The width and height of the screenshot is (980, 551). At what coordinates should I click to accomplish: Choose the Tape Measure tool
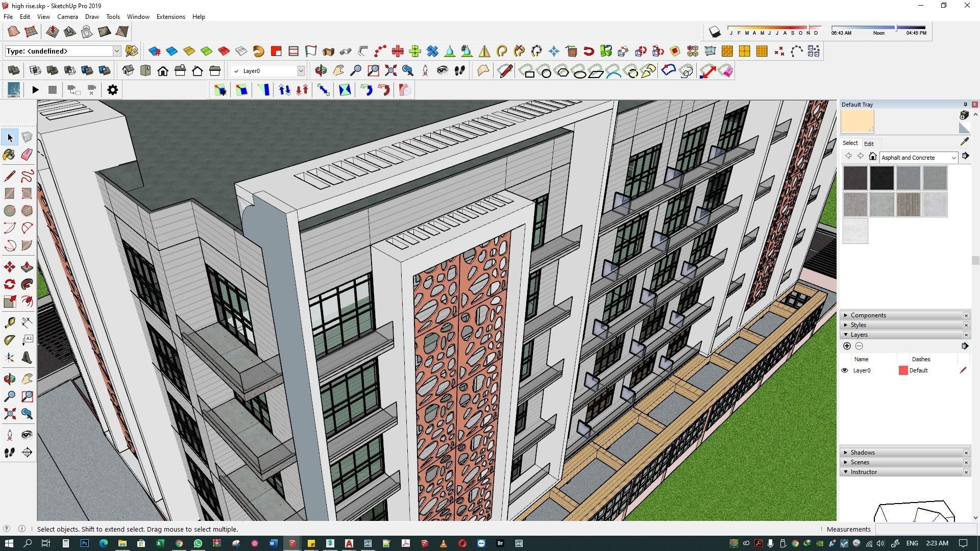pyautogui.click(x=10, y=322)
